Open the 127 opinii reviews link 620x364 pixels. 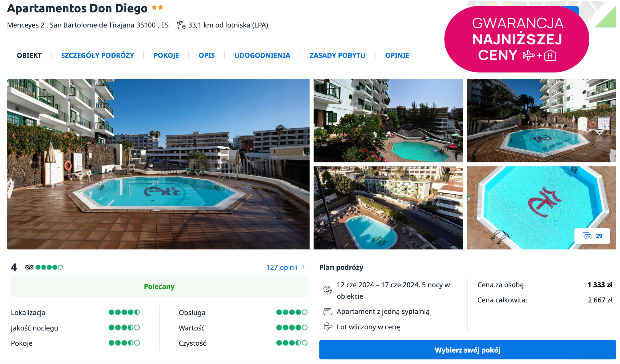click(282, 267)
